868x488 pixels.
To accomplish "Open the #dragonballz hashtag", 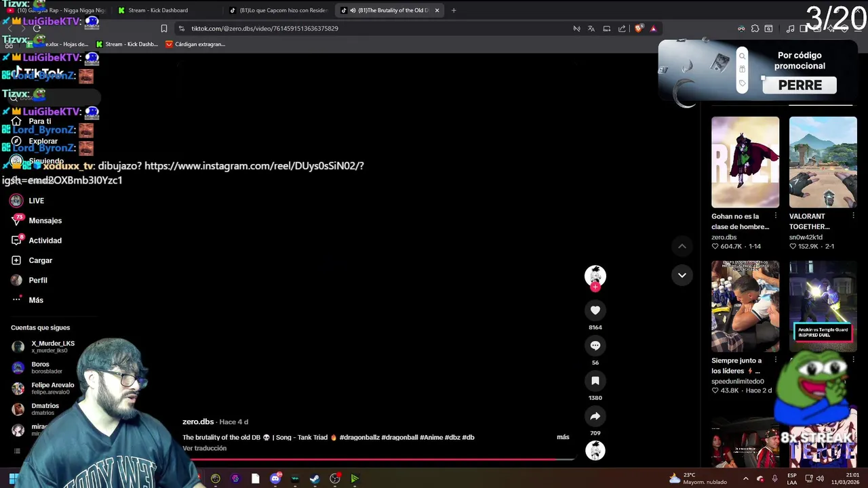I will [x=359, y=437].
